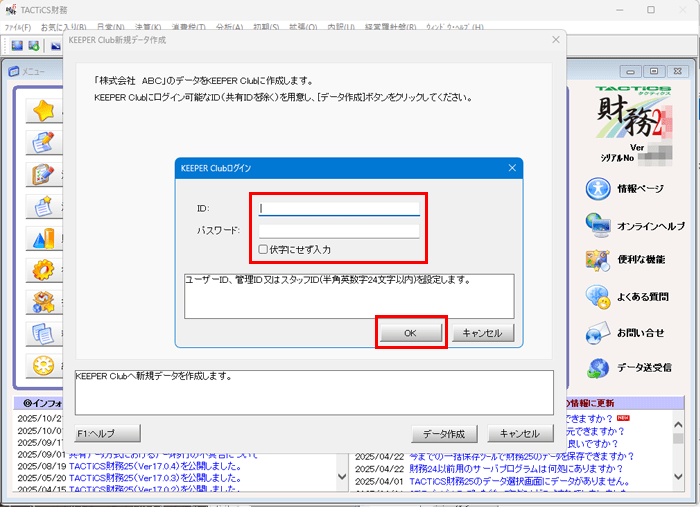This screenshot has height=507, width=700.
Task: Open オンラインヘルプ from the right panel
Action: click(x=598, y=224)
